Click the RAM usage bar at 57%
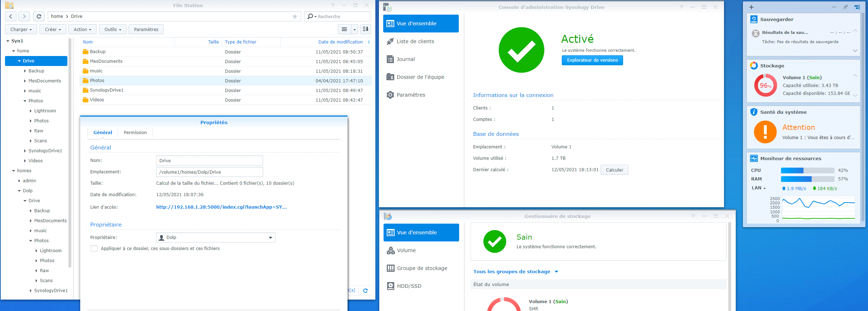This screenshot has width=868, height=311. pyautogui.click(x=808, y=179)
